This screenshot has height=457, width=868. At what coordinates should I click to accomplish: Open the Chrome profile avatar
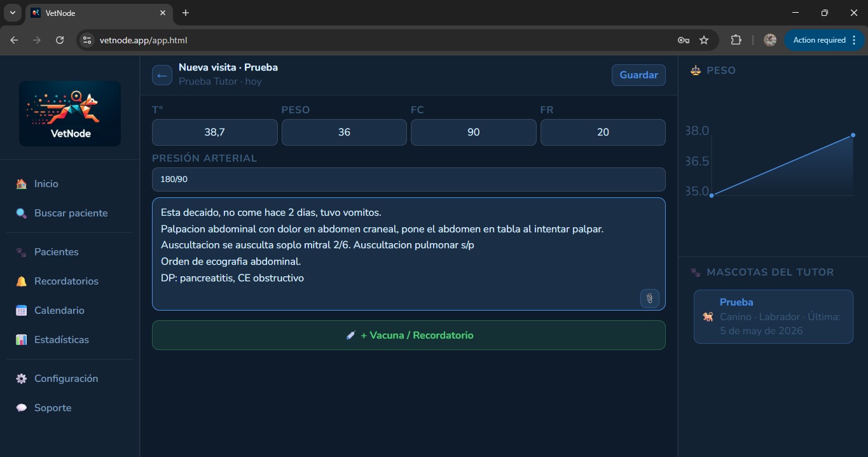pos(770,40)
